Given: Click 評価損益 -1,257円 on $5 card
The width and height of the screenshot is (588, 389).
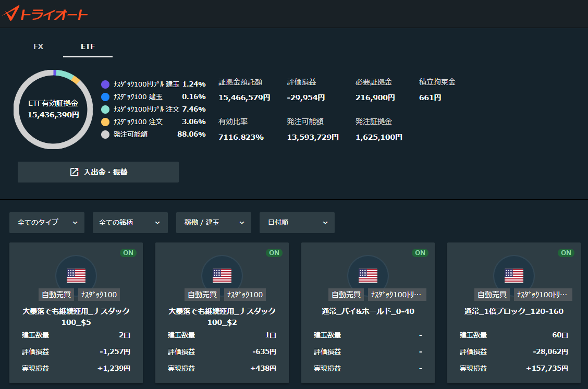Looking at the screenshot, I should click(x=115, y=352).
